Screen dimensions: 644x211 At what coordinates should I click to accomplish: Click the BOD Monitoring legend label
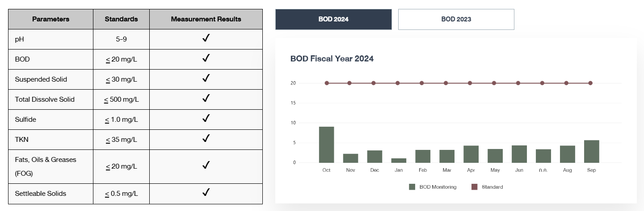(438, 187)
